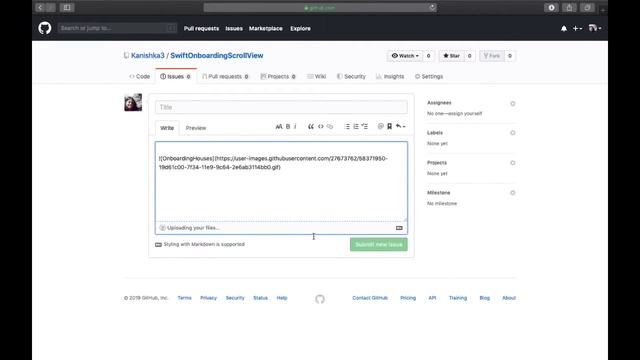
Task: Show all Safari tabs overview
Action: pos(587,7)
